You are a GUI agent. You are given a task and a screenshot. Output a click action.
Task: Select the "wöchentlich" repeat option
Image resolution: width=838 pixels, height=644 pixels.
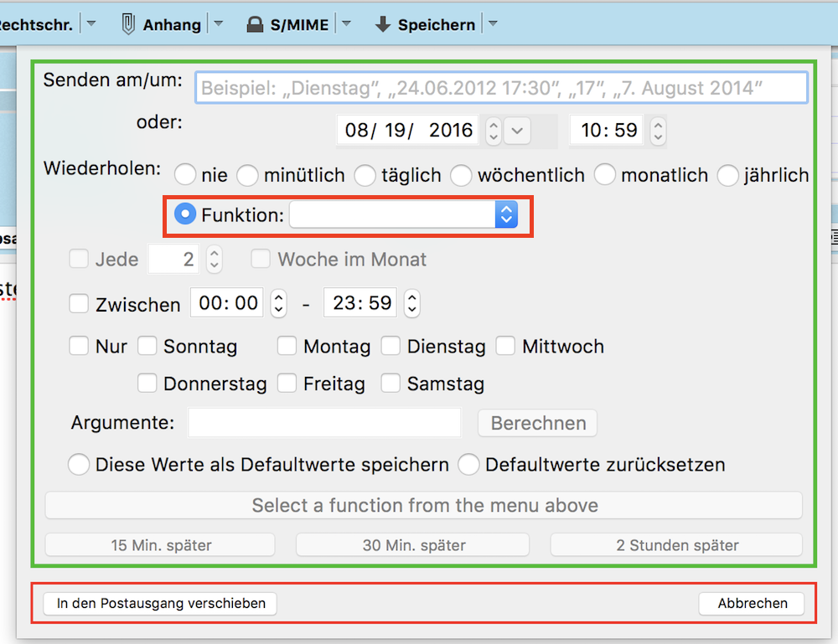point(462,175)
